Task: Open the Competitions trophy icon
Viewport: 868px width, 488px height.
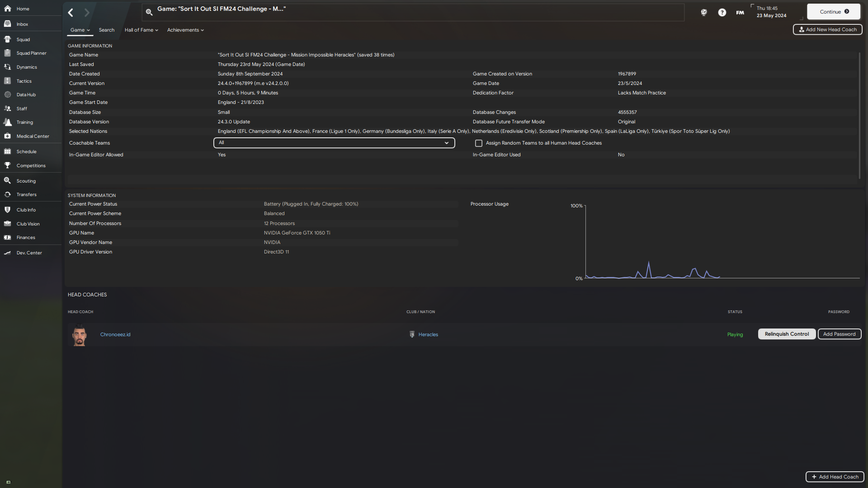Action: 8,165
